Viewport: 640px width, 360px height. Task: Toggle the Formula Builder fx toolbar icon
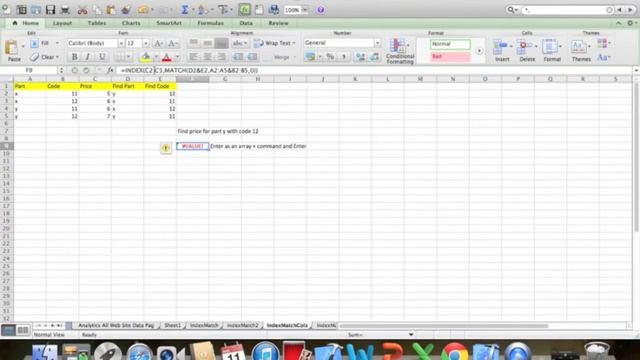tap(244, 9)
